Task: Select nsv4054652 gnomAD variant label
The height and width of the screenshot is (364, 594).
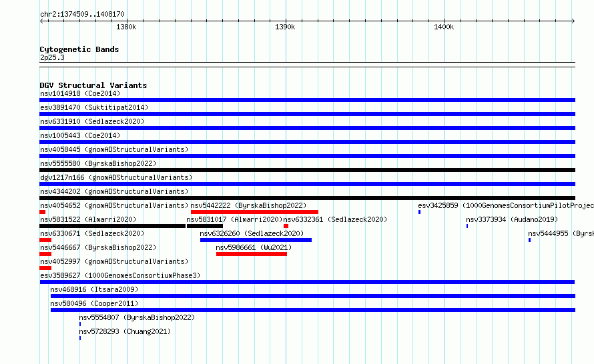Action: (x=114, y=205)
